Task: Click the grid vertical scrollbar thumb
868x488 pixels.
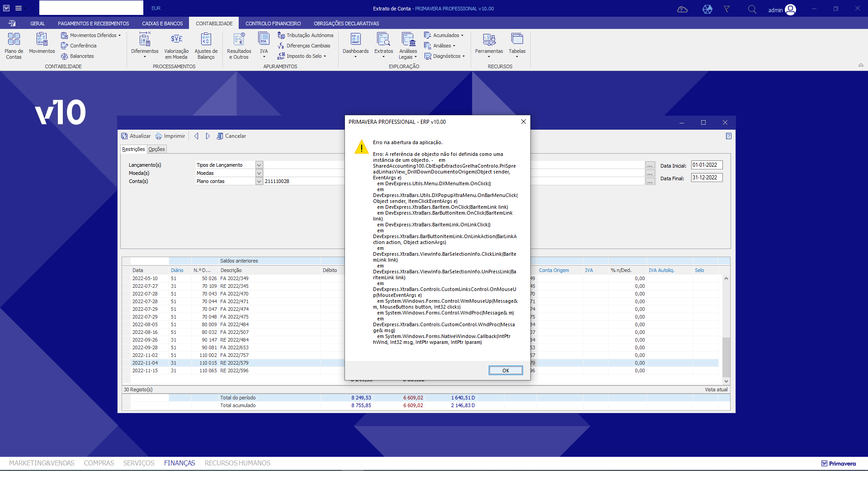Action: pos(726,357)
